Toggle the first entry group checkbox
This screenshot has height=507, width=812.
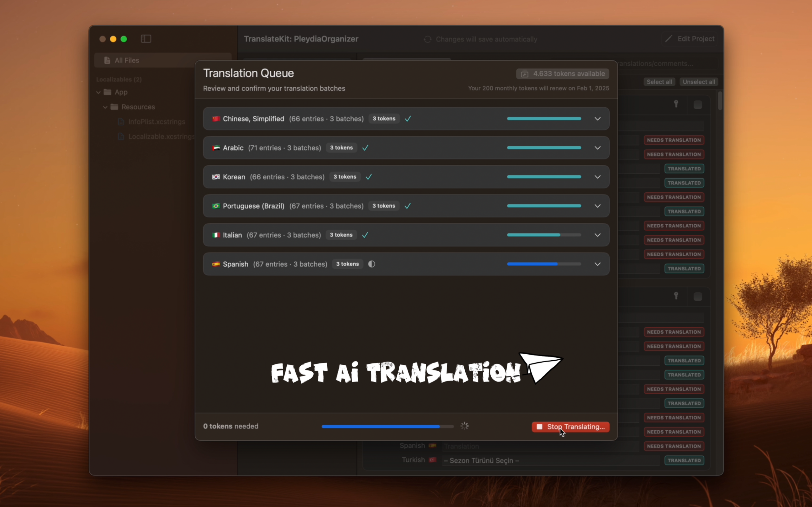pyautogui.click(x=697, y=105)
